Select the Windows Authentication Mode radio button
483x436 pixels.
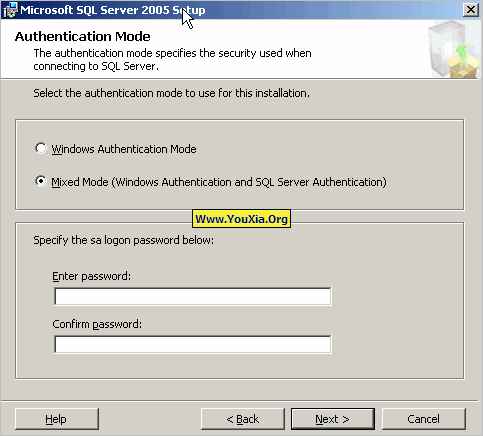click(x=41, y=148)
